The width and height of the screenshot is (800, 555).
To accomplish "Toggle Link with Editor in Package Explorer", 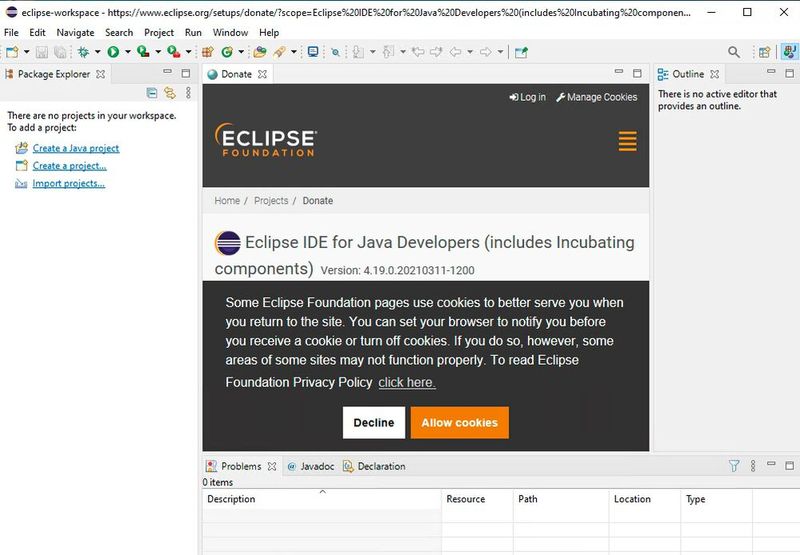I will [x=170, y=93].
